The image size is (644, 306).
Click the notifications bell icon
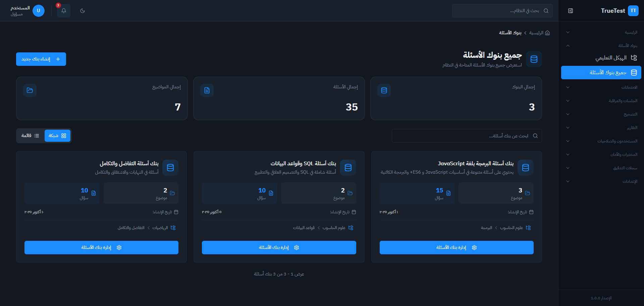[63, 10]
